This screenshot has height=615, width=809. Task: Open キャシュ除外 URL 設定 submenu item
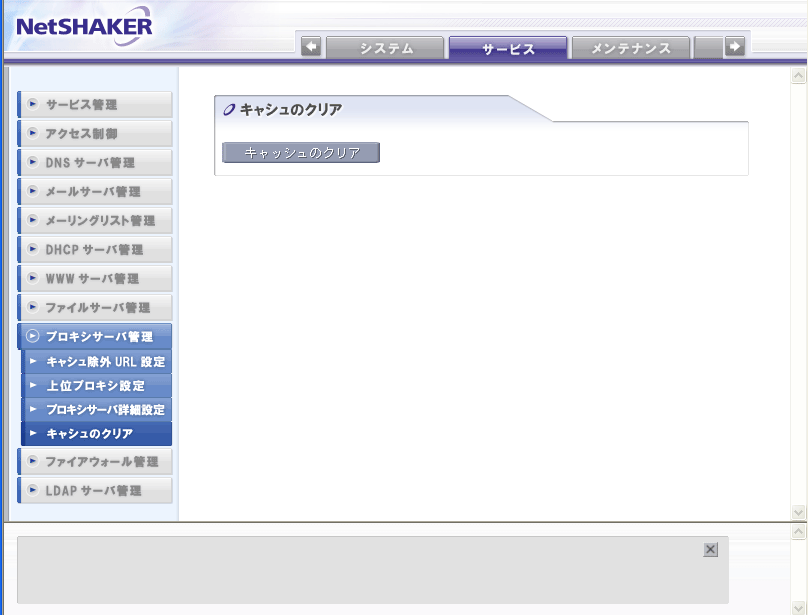click(96, 362)
